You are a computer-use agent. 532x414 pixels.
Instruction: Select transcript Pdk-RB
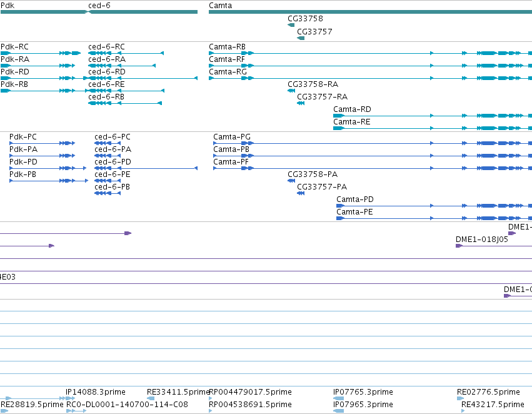tap(14, 84)
